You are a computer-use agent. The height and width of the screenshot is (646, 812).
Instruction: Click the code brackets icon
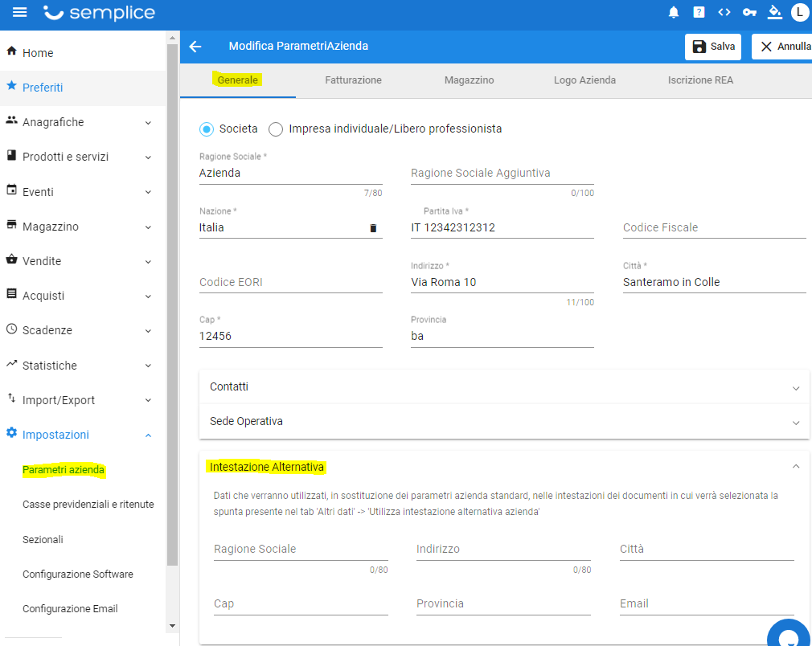click(724, 12)
